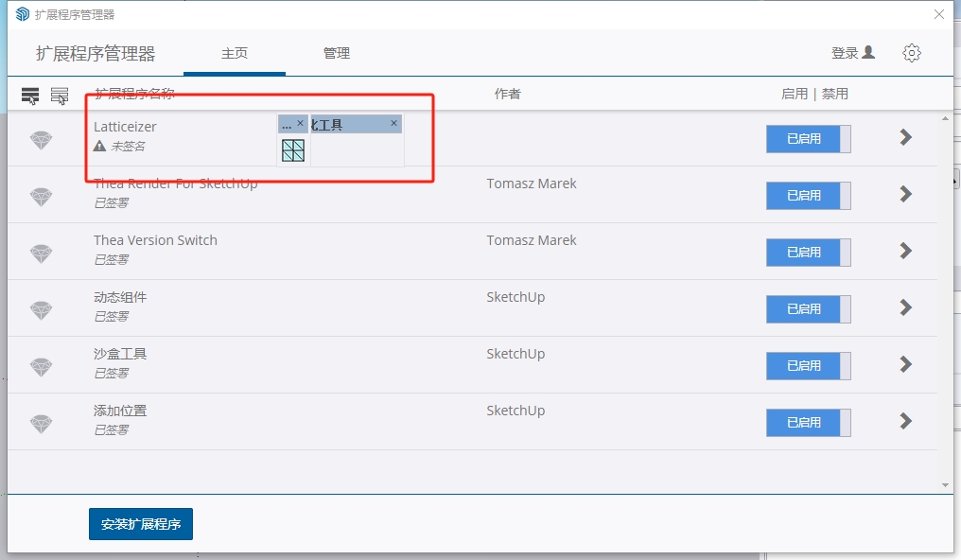961x560 pixels.
Task: Open the extension manager settings gear
Action: pyautogui.click(x=912, y=53)
